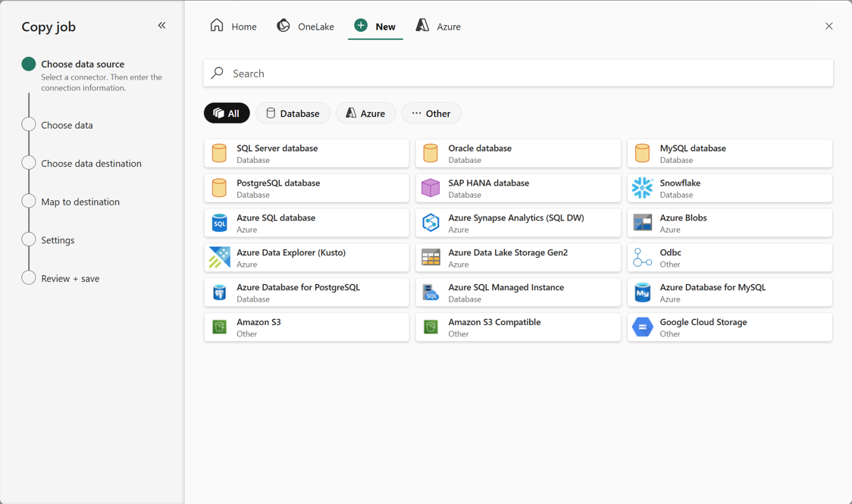Image resolution: width=852 pixels, height=504 pixels.
Task: Click the Azure Database for MySQL icon
Action: (x=642, y=293)
